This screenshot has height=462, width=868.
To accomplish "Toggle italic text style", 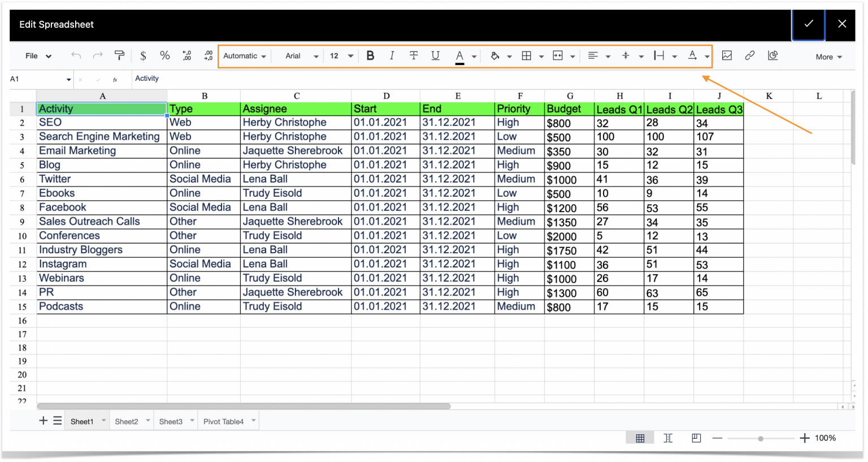I will (x=392, y=55).
